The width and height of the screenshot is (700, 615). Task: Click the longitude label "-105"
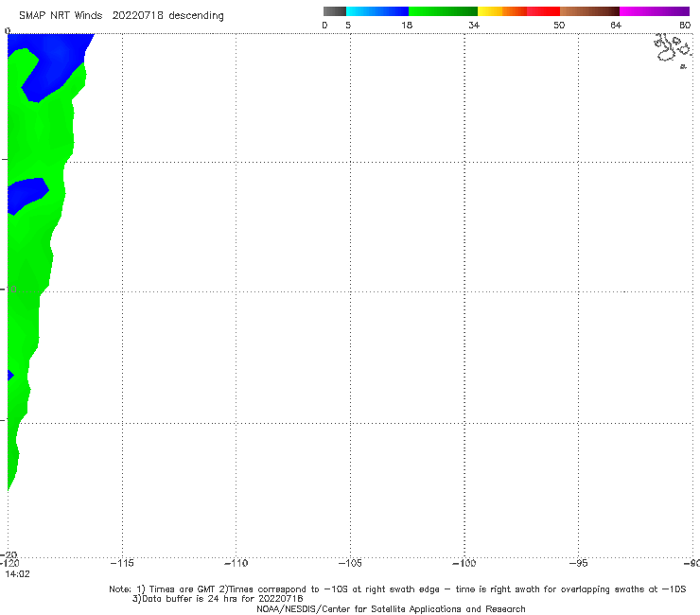coord(350,563)
